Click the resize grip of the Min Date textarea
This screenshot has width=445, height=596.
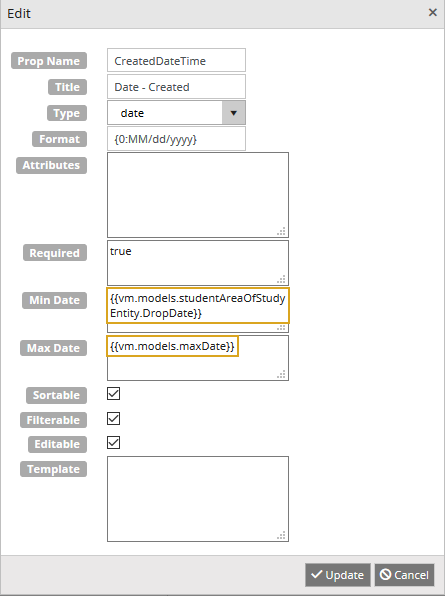[x=282, y=328]
